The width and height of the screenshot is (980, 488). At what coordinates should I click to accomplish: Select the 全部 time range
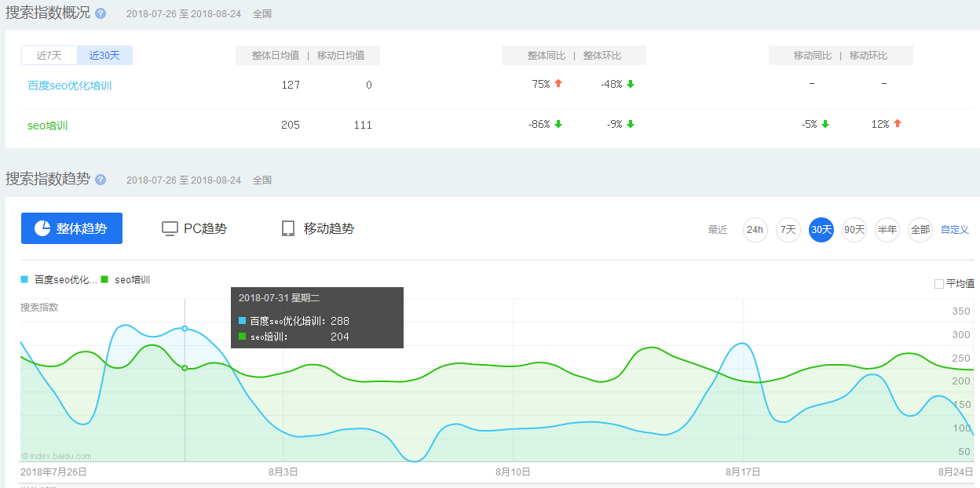920,230
